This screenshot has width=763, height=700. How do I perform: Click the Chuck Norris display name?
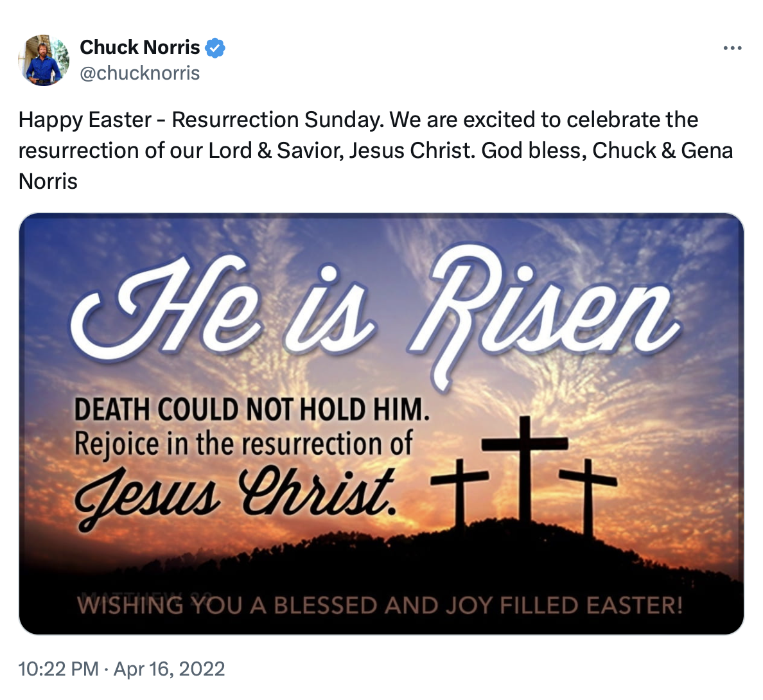point(139,48)
